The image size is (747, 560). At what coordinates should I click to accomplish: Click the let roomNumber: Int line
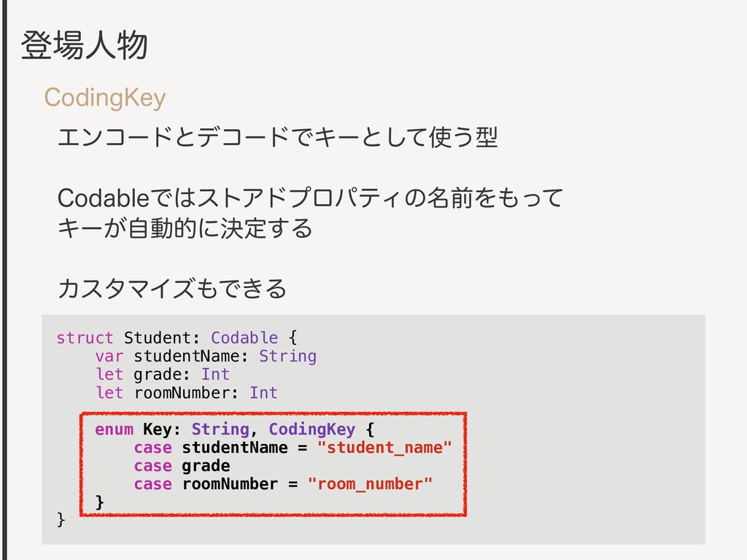tap(186, 393)
